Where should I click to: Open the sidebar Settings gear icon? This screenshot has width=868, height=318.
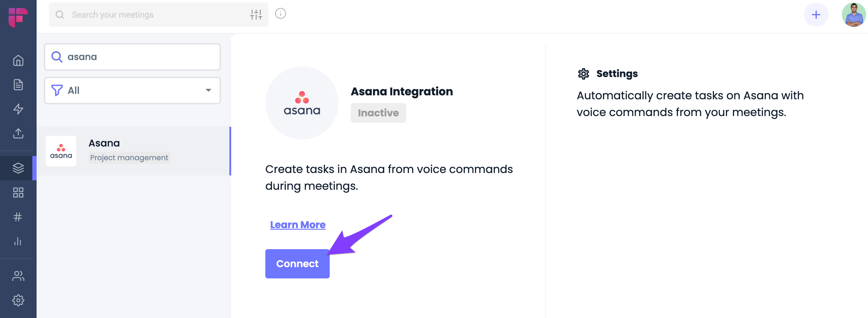click(x=18, y=300)
